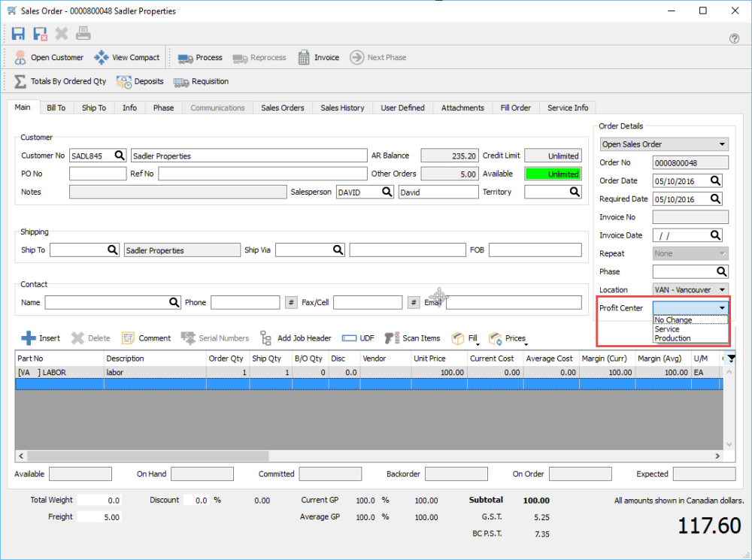Click the Save disk icon in toolbar
This screenshot has width=752, height=560.
[x=19, y=34]
